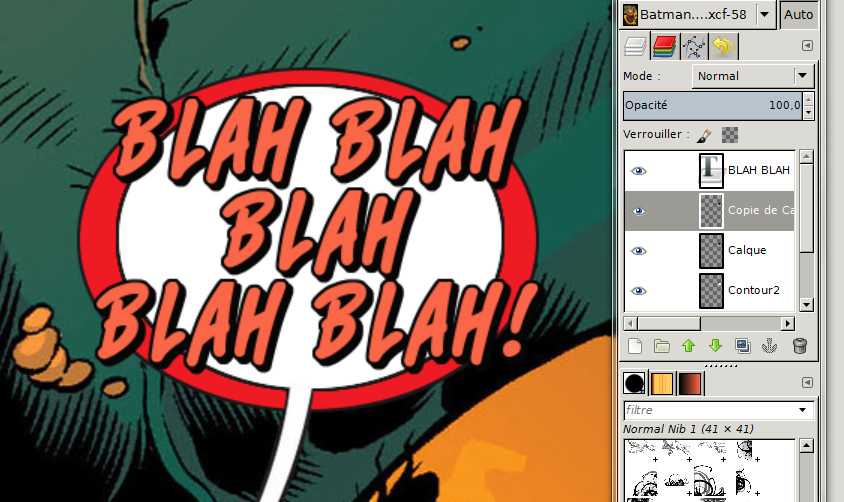Image resolution: width=844 pixels, height=502 pixels.
Task: Toggle the lock pixels paintbrush icon
Action: point(704,135)
